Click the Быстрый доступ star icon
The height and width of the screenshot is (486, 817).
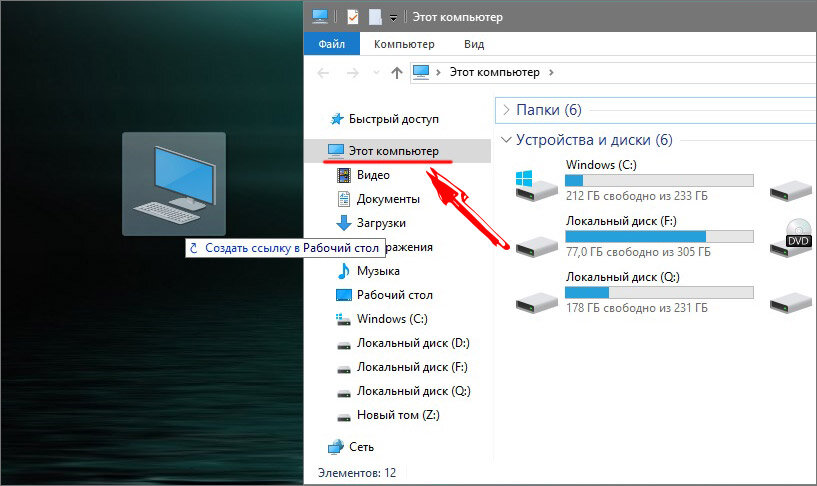click(337, 119)
